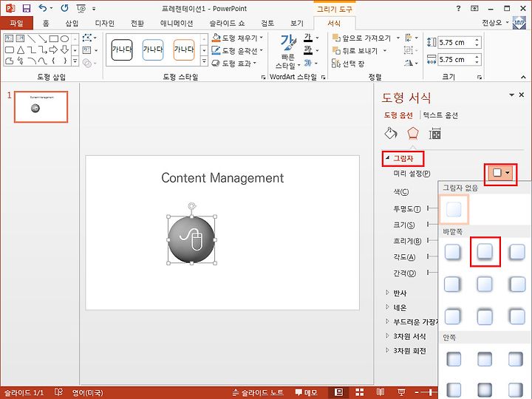This screenshot has height=399, width=532.
Task: Choose the red-outlined outer shadow preset
Action: coord(485,252)
